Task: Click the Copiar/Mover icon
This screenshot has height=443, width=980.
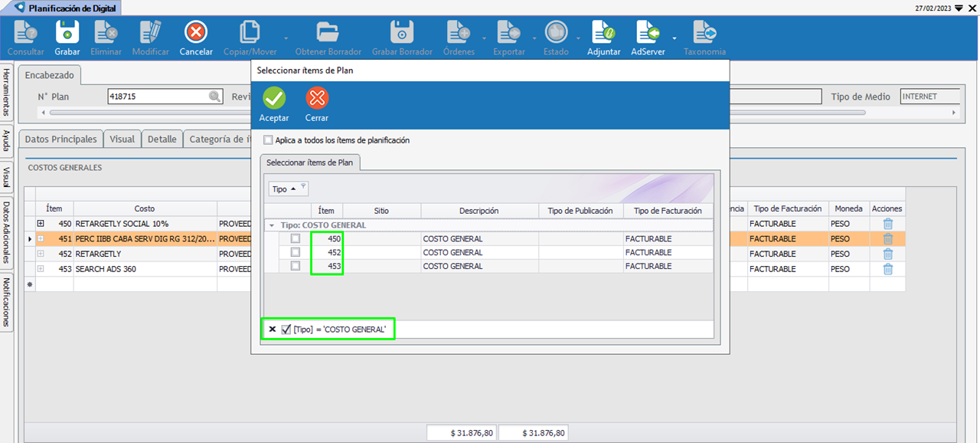Action: click(250, 32)
